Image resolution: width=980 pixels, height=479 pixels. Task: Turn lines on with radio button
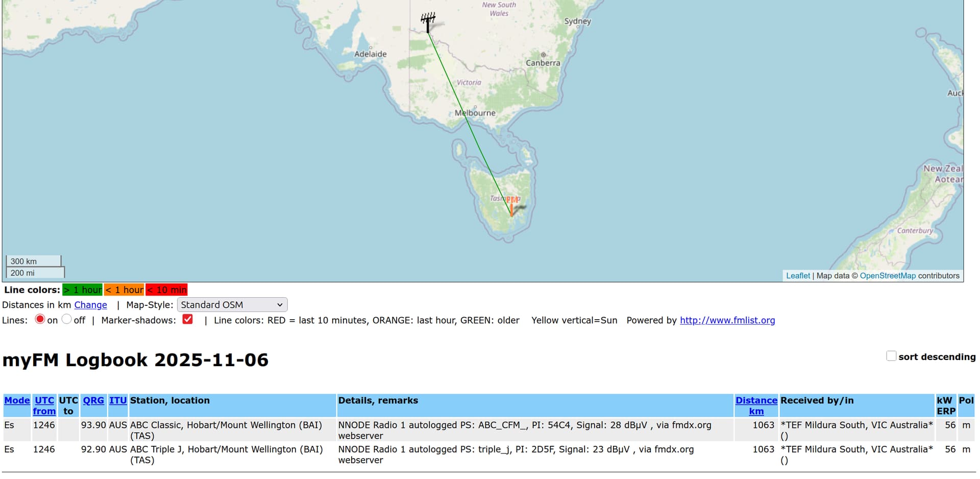click(40, 320)
